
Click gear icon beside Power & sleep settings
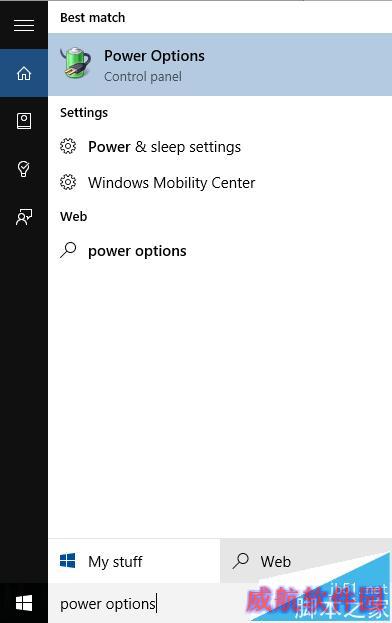(68, 146)
